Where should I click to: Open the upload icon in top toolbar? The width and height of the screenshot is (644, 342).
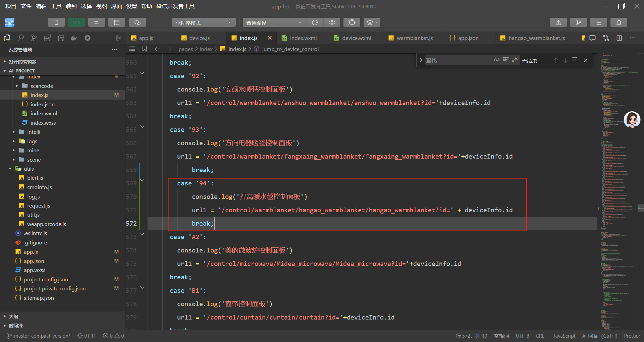pos(558,22)
